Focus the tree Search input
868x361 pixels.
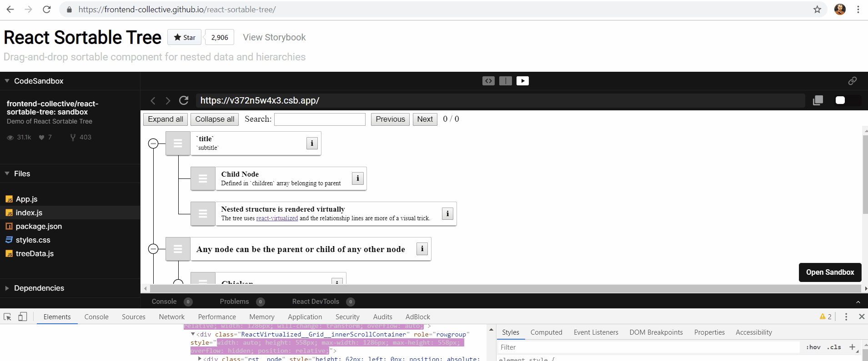tap(320, 119)
